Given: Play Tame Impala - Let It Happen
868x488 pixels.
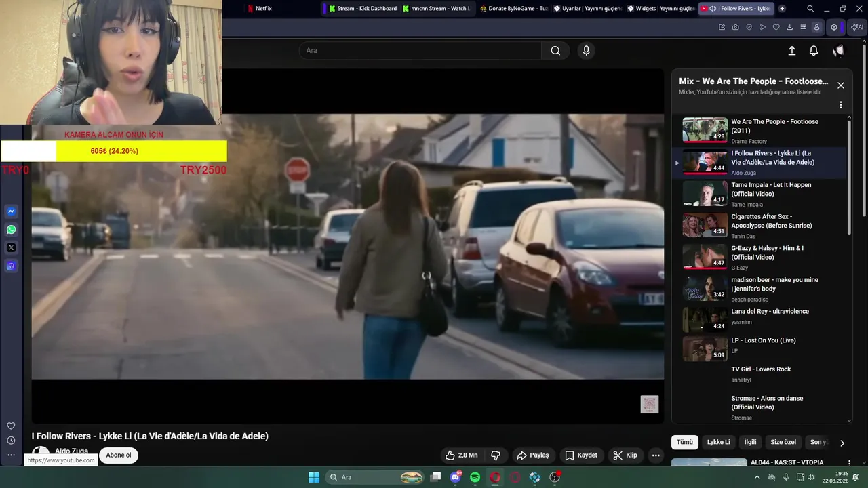Looking at the screenshot, I should tap(759, 194).
